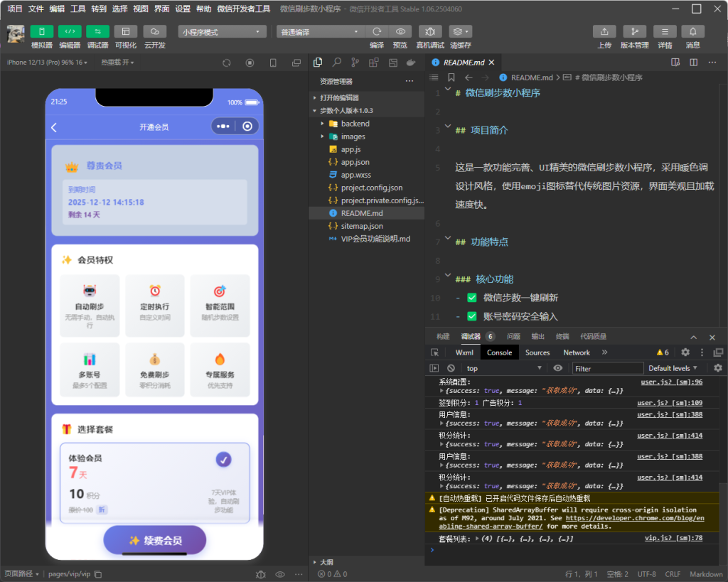Click the 上传 upload icon

point(604,32)
